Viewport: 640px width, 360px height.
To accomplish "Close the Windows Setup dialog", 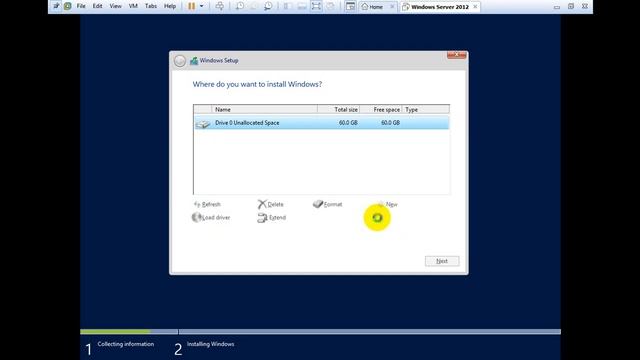I will (456, 55).
